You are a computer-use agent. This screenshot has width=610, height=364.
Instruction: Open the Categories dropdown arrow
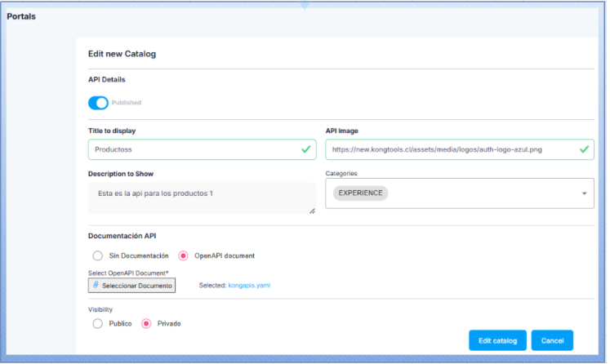coord(584,193)
